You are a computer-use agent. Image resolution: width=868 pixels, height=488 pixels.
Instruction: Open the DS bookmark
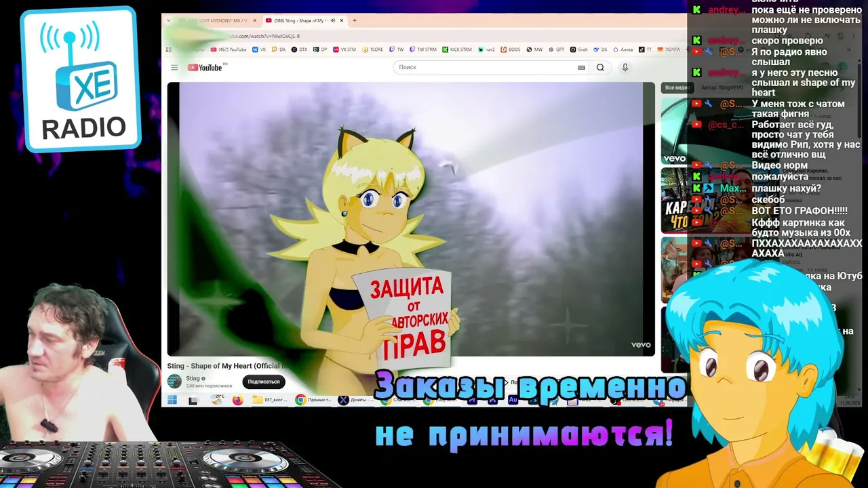600,49
